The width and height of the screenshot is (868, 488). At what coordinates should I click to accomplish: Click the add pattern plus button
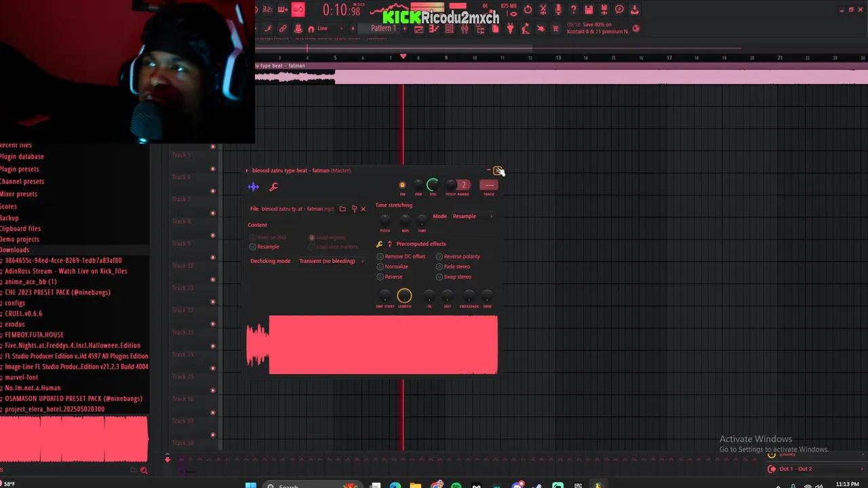coord(405,29)
